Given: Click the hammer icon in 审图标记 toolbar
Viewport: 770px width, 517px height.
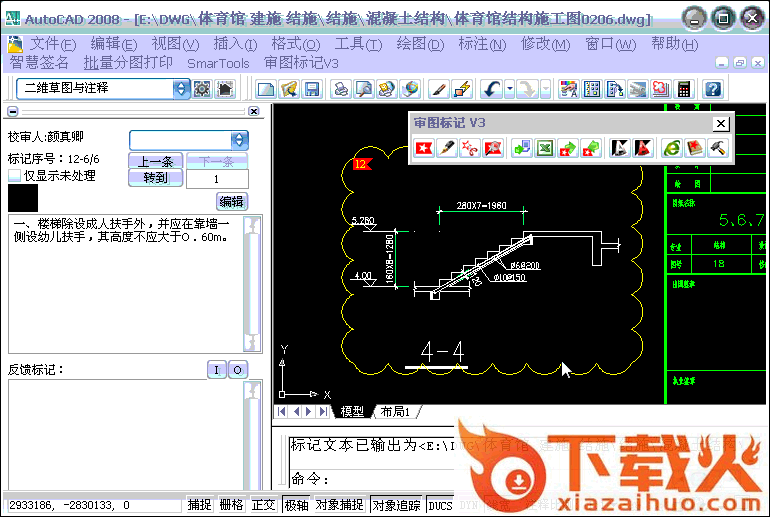Looking at the screenshot, I should tap(718, 148).
